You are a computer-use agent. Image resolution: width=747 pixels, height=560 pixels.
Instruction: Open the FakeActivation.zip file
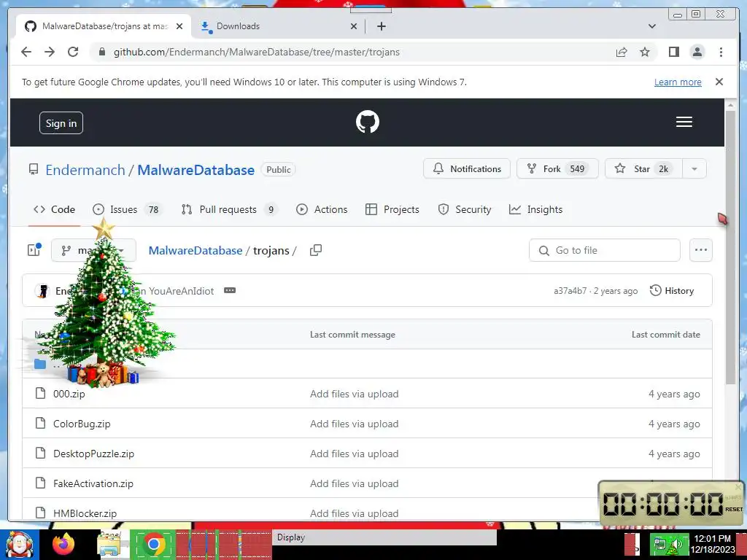tap(93, 484)
